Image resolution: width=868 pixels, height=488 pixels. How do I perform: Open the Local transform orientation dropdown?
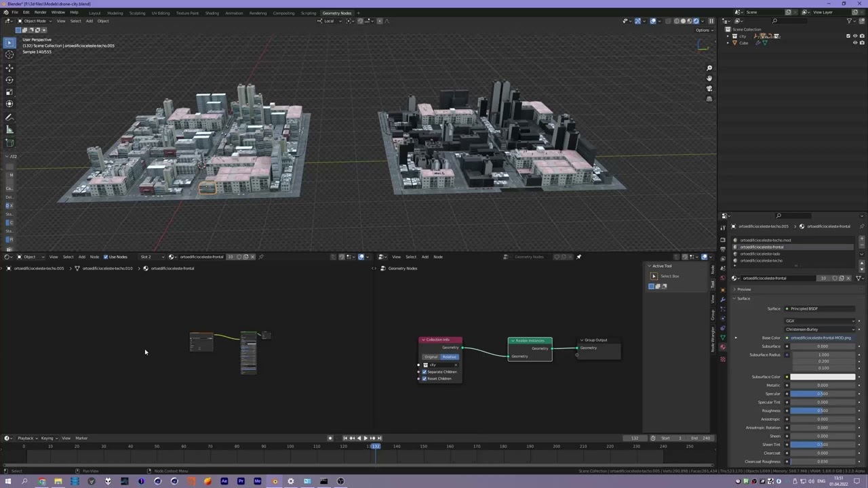pyautogui.click(x=330, y=21)
